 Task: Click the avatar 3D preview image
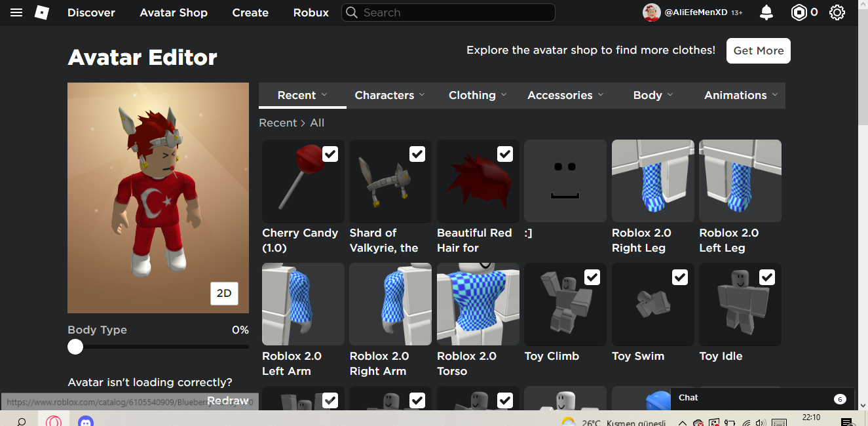(x=158, y=198)
